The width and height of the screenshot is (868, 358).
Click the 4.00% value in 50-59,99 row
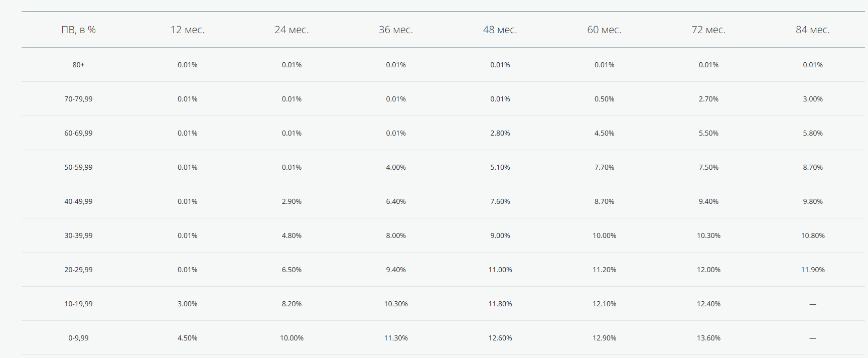(395, 167)
